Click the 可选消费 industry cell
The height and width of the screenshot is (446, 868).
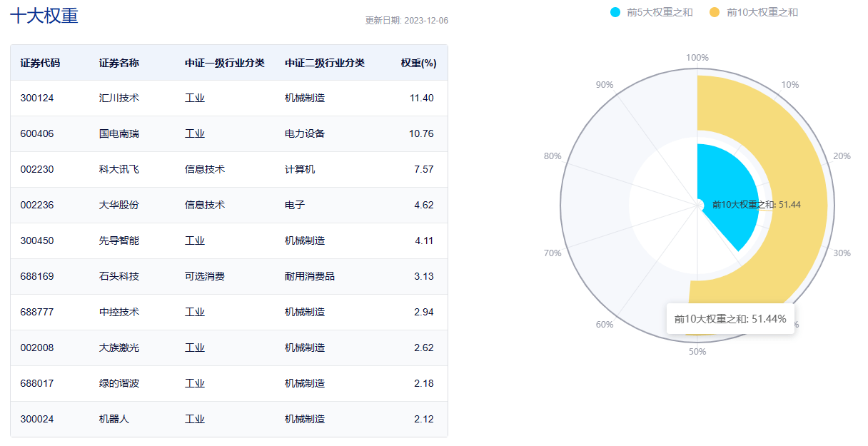click(204, 276)
